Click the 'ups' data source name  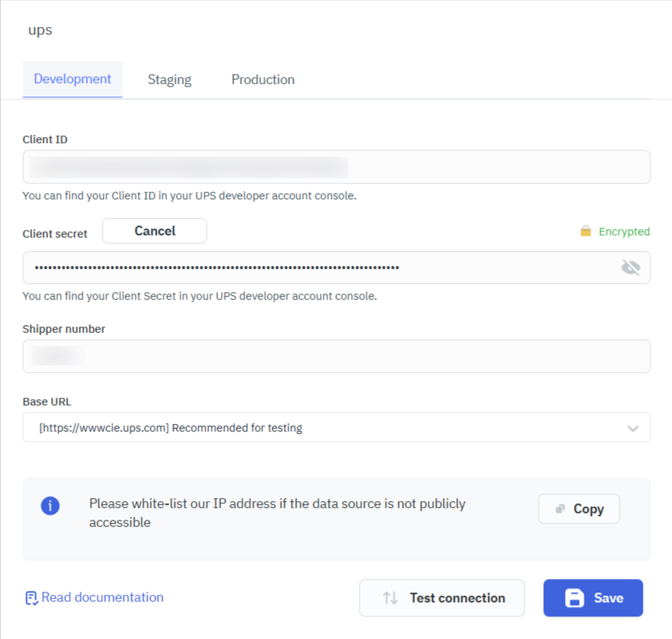(x=40, y=31)
